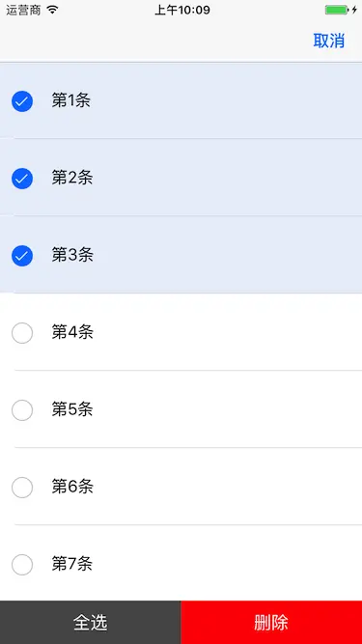Deselect the checked circle beside 第2条
This screenshot has height=644, width=362.
click(x=22, y=179)
